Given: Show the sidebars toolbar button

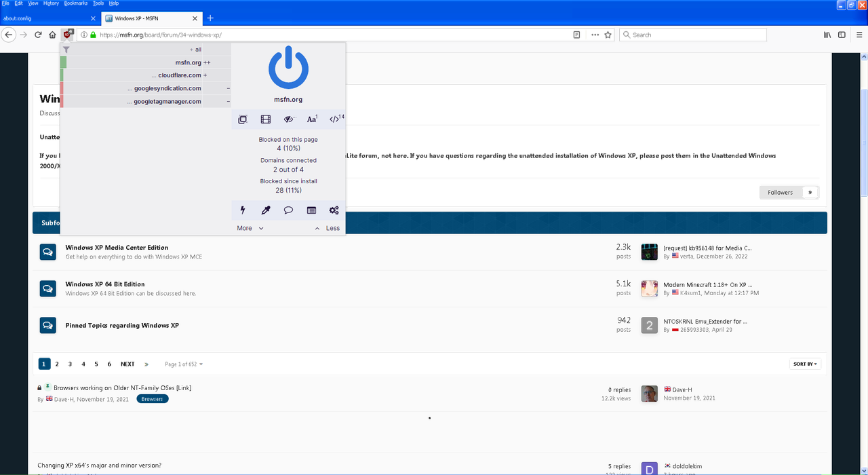Looking at the screenshot, I should pos(842,35).
